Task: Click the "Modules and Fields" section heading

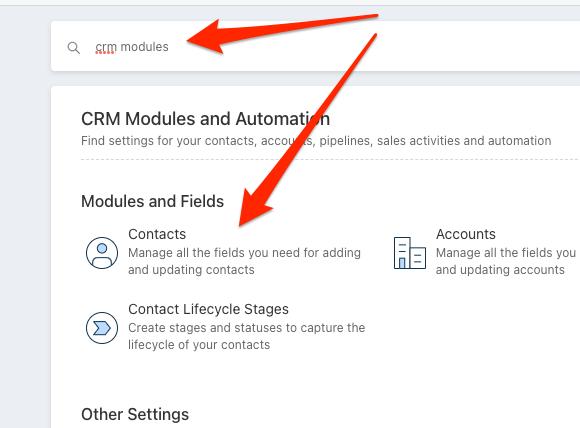Action: pyautogui.click(x=152, y=202)
